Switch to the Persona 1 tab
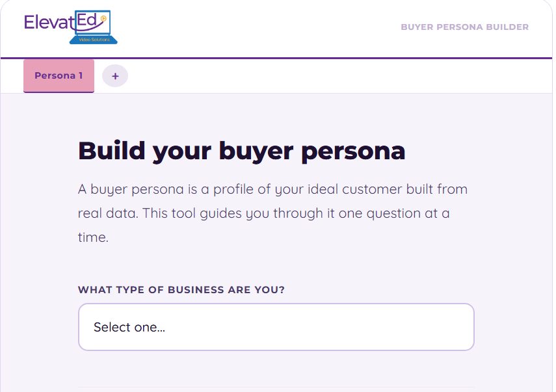The height and width of the screenshot is (392, 556). tap(59, 76)
